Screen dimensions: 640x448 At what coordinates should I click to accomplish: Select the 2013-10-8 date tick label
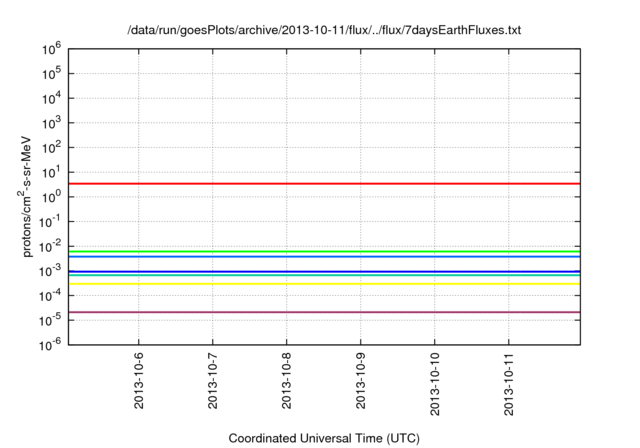pos(287,381)
